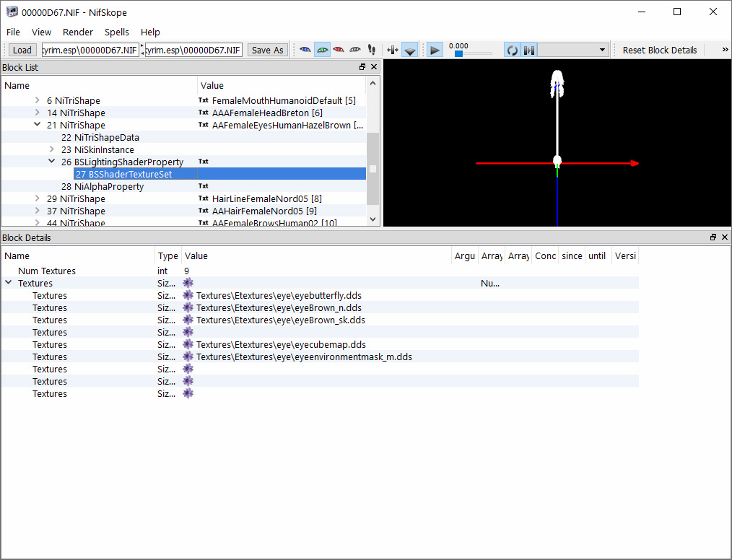
Task: Select the blue eye view icon
Action: click(305, 50)
